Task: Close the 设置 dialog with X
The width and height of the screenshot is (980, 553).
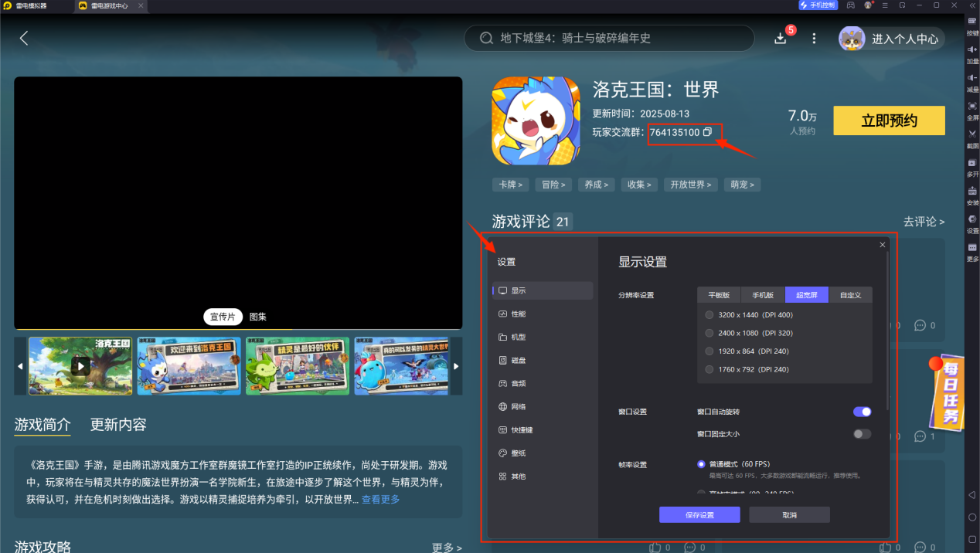Action: (x=882, y=245)
